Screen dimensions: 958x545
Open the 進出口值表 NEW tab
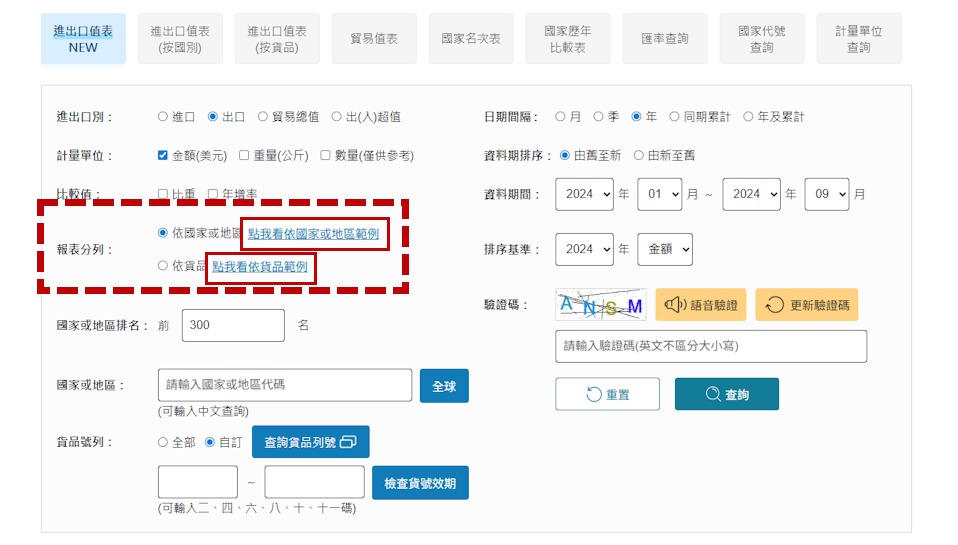click(x=83, y=38)
